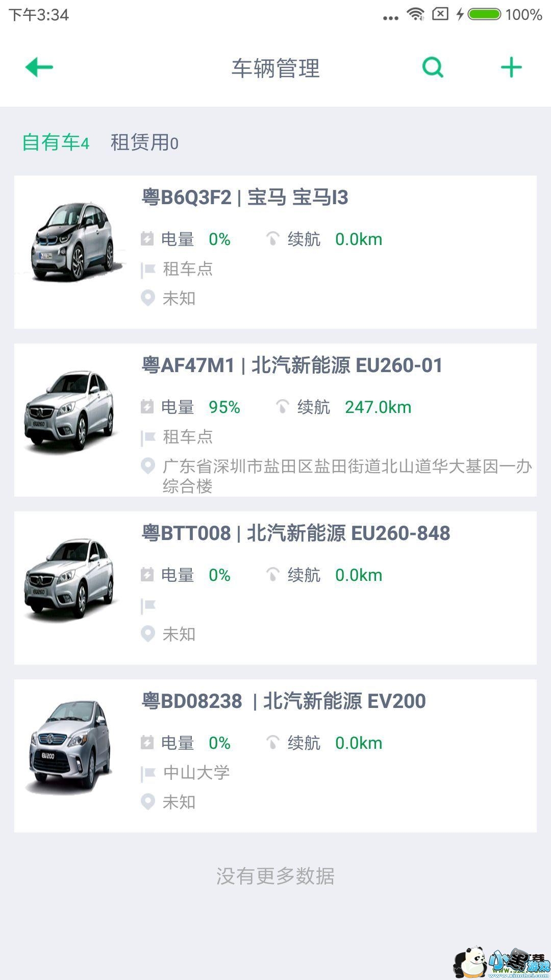This screenshot has height=980, width=551.
Task: Add a new vehicle with plus icon
Action: [511, 67]
